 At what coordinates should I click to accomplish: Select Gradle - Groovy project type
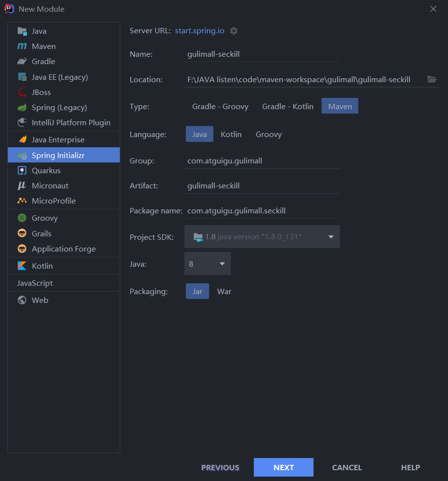220,106
